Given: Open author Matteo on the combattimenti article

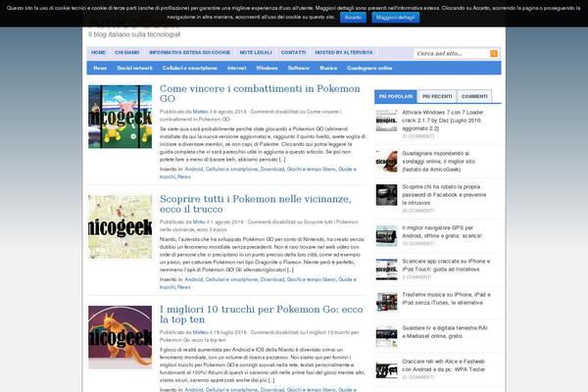Looking at the screenshot, I should point(200,112).
